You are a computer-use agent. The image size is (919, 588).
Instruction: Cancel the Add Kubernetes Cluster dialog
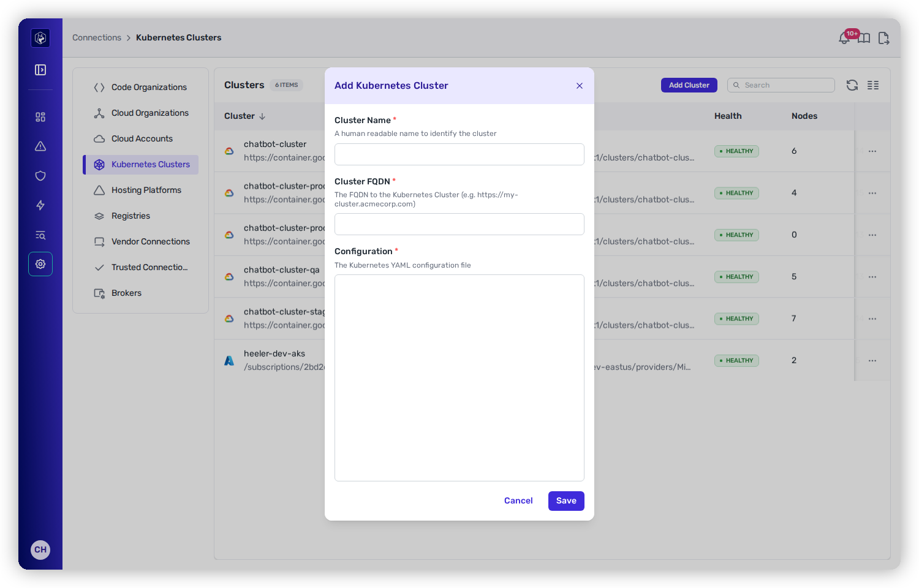point(518,501)
